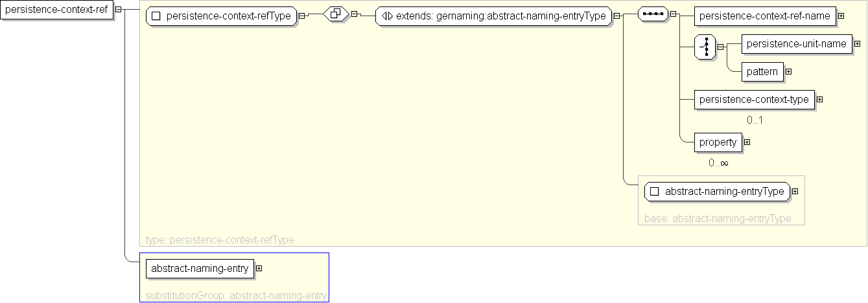Expand the persistence-context-type element

coord(819,100)
